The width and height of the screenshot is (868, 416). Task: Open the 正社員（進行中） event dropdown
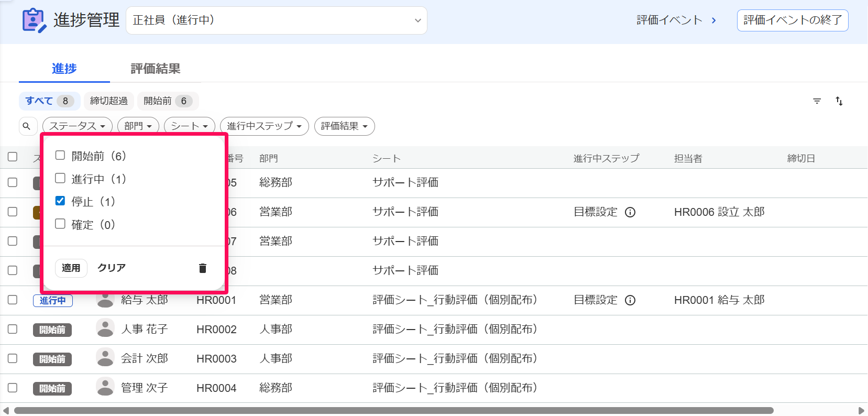coord(277,20)
